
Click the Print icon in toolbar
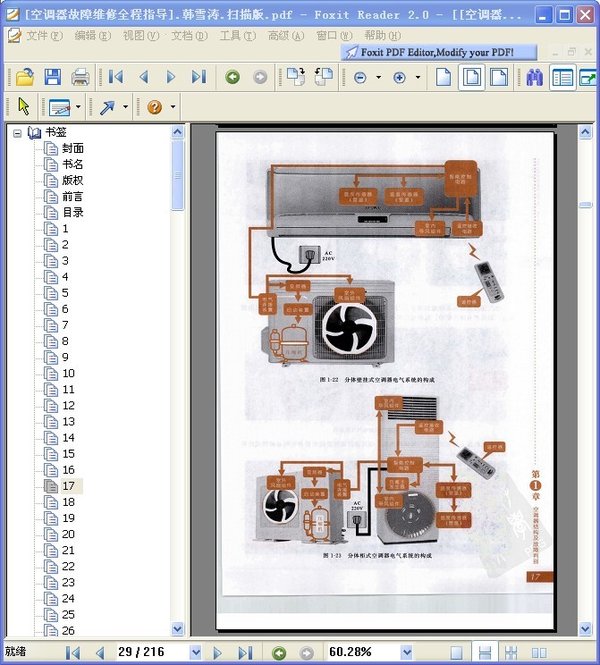click(x=80, y=77)
